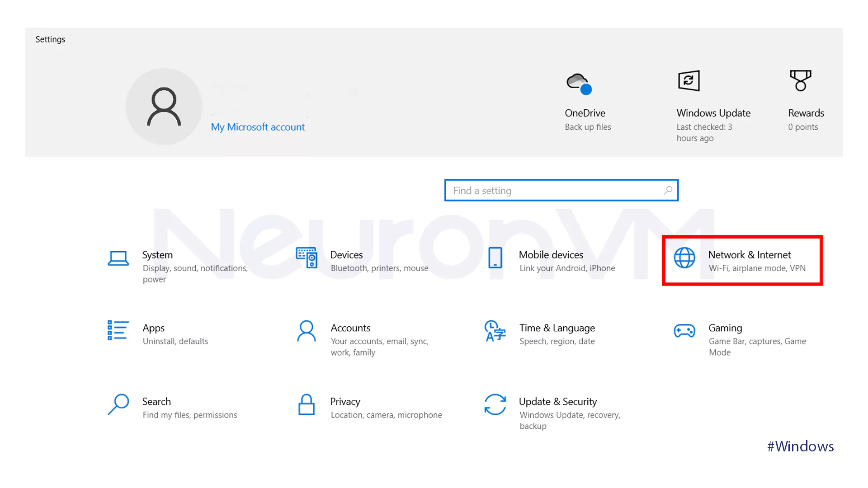Viewport: 868px width, 488px height.
Task: Click 'Back up files' under OneDrive
Action: click(588, 127)
